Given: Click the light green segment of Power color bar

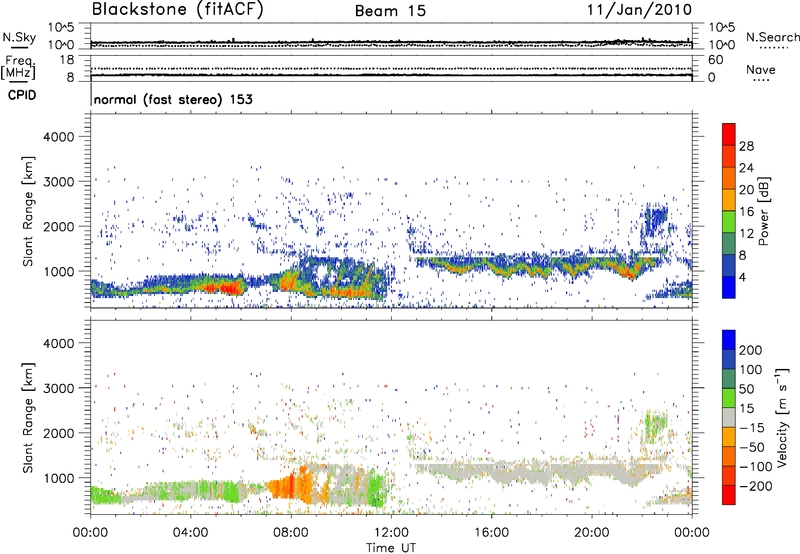Looking at the screenshot, I should pos(729,221).
